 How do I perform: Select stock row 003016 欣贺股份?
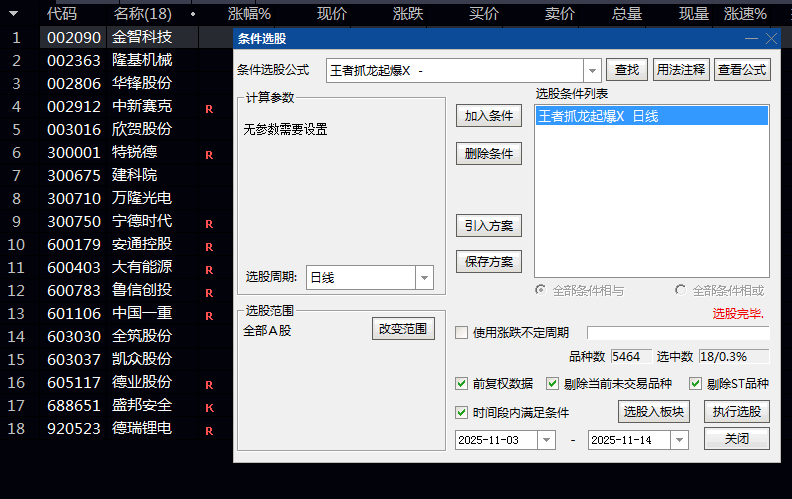click(x=116, y=130)
